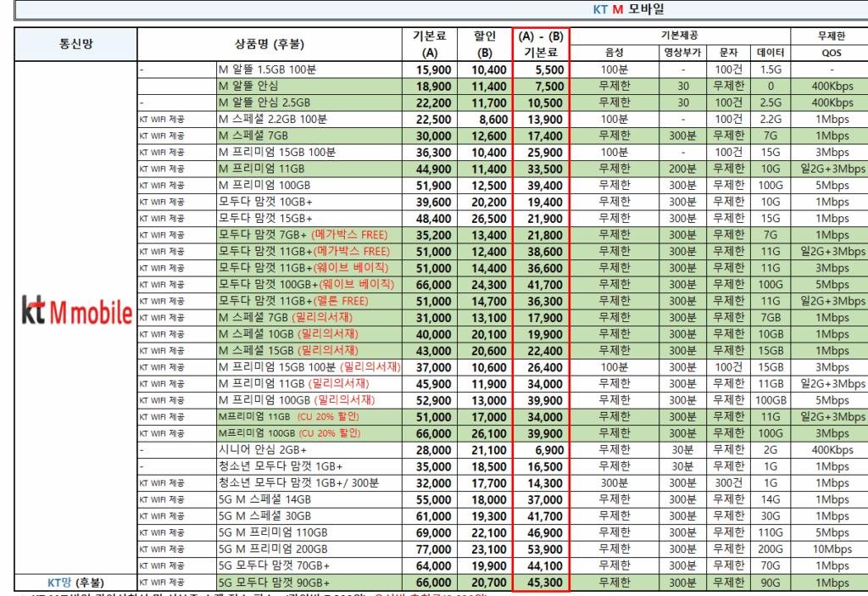The height and width of the screenshot is (596, 868).
Task: Click the discount value '26,500'
Action: pyautogui.click(x=489, y=219)
